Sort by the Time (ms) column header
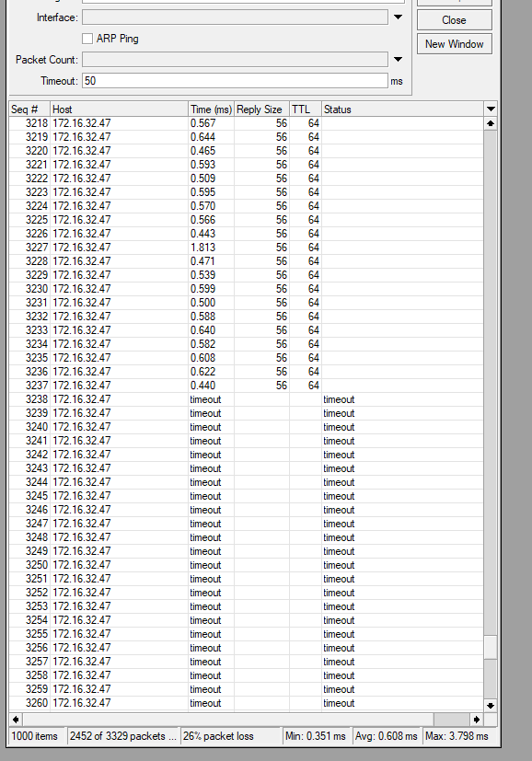 click(211, 110)
